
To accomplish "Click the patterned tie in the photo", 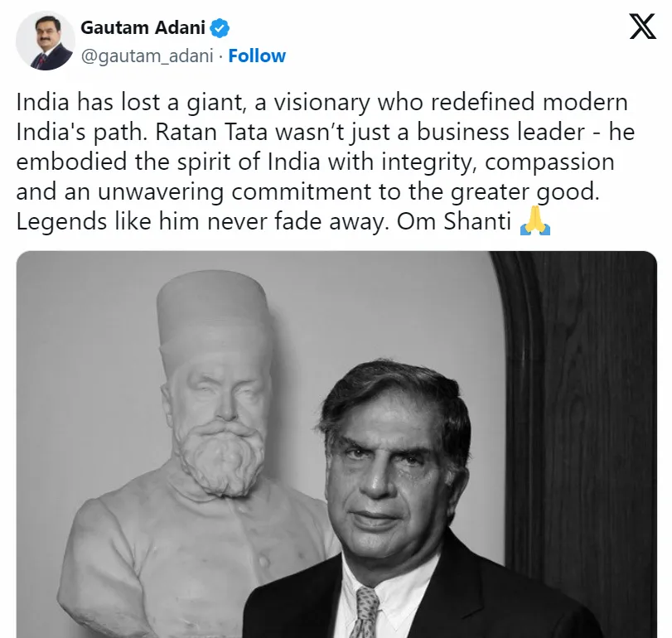I will [x=365, y=612].
